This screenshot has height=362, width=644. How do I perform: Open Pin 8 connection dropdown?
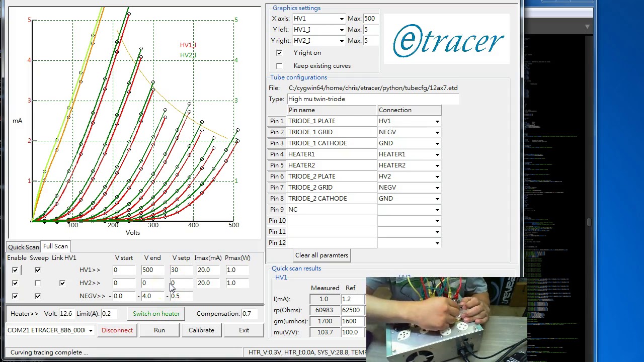point(410,199)
